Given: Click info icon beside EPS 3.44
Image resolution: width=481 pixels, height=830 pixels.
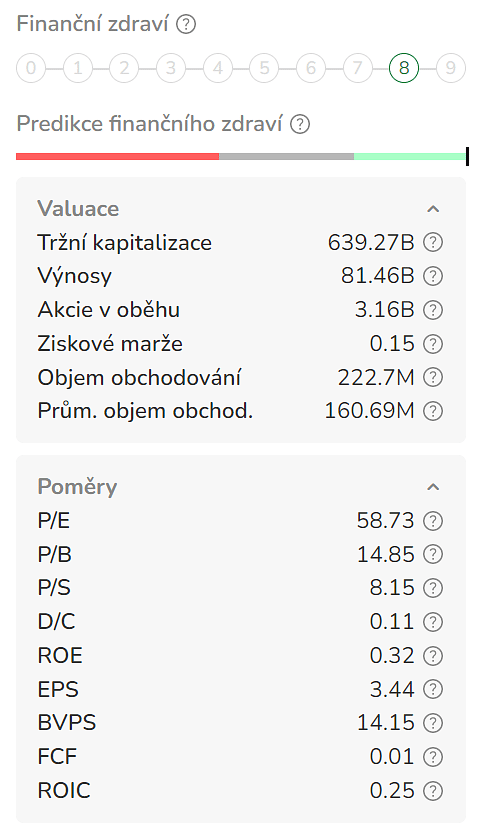Looking at the screenshot, I should tap(433, 689).
